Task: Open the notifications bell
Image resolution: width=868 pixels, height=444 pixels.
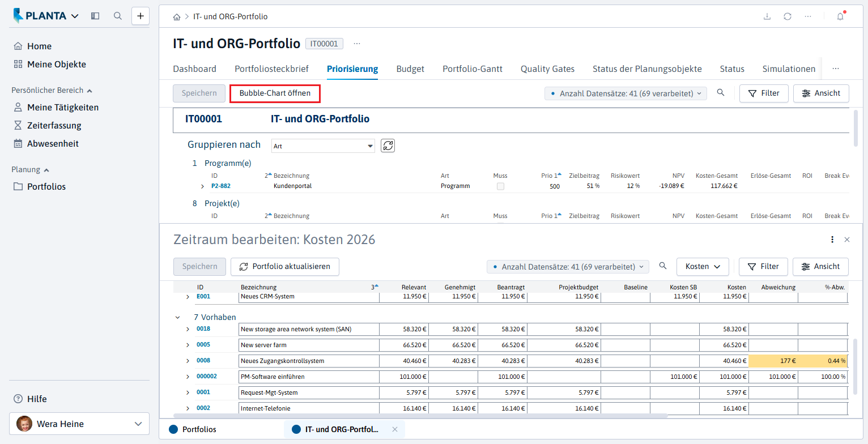Action: click(840, 16)
